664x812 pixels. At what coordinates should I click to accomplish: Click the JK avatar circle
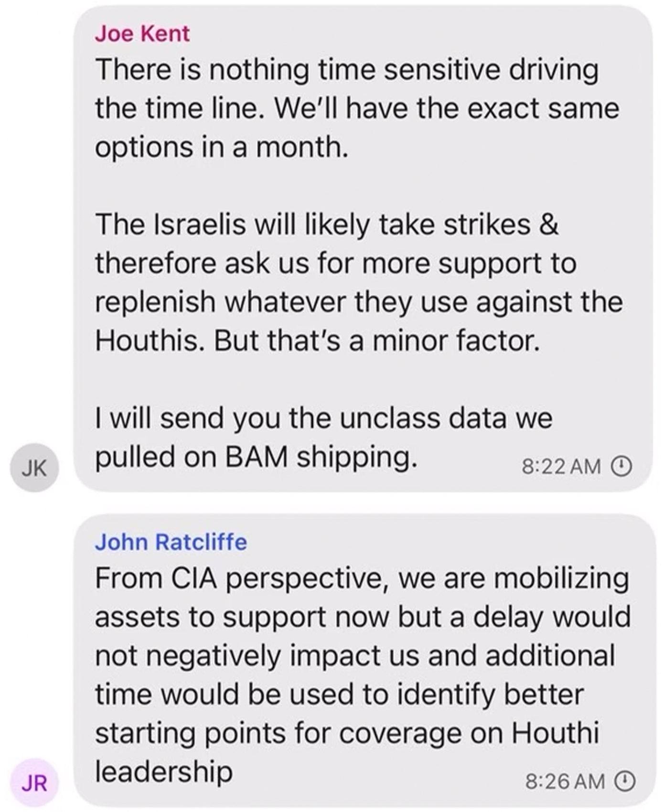[x=34, y=467]
